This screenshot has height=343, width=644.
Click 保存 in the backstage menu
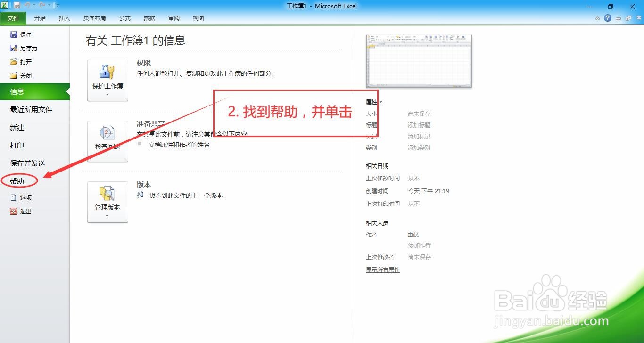pyautogui.click(x=21, y=34)
